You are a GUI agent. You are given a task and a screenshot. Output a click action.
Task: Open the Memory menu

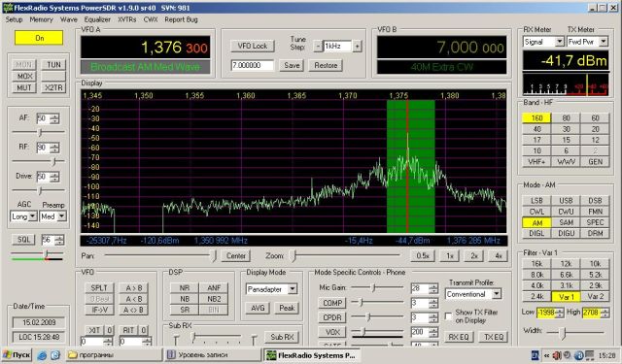pos(41,19)
